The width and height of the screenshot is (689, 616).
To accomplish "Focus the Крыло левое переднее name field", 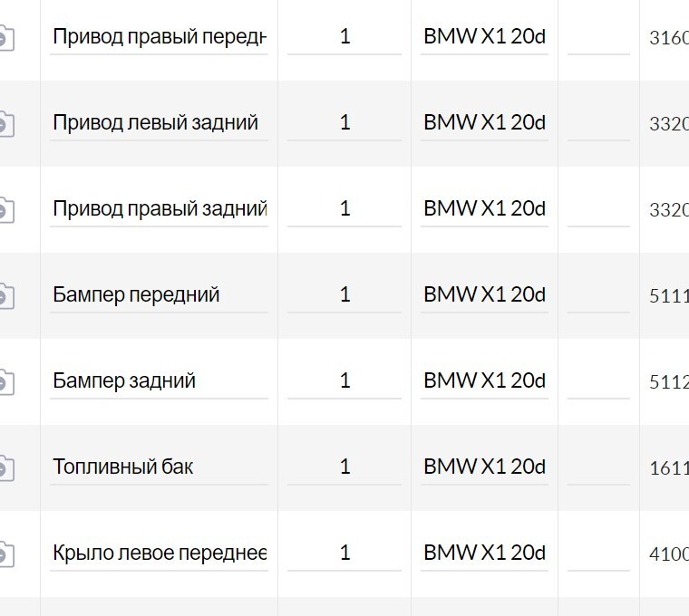I will tap(159, 553).
